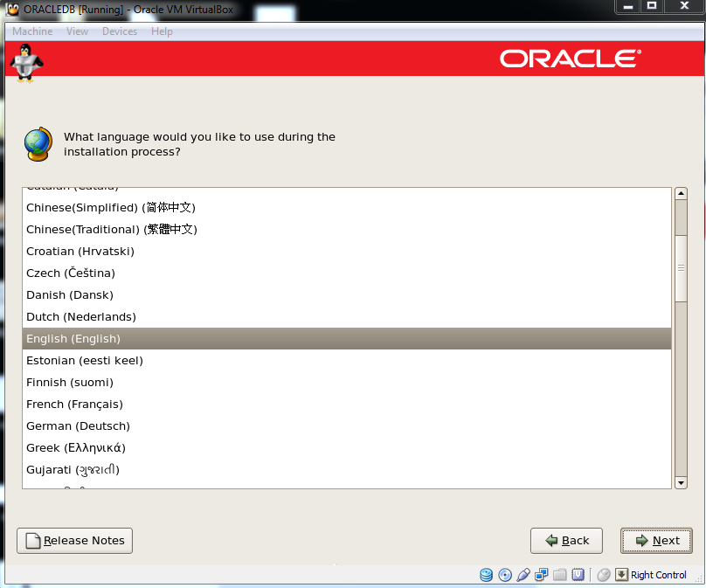
Task: Go Back to previous installer step
Action: coord(566,541)
